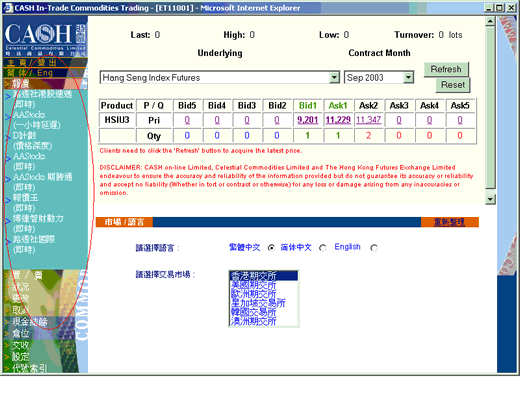Image resolution: width=520 pixels, height=406 pixels.
Task: Click the Internet Explorer icon in title bar
Action: coord(9,8)
